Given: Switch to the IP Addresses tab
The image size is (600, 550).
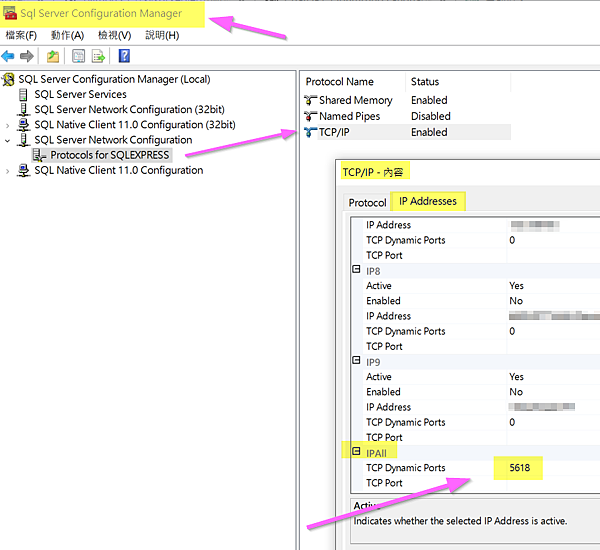Looking at the screenshot, I should click(428, 201).
